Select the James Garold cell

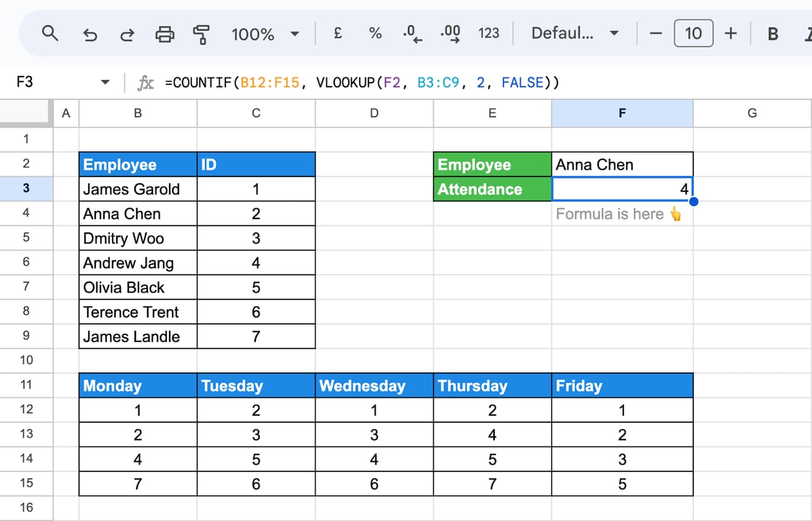pos(138,189)
